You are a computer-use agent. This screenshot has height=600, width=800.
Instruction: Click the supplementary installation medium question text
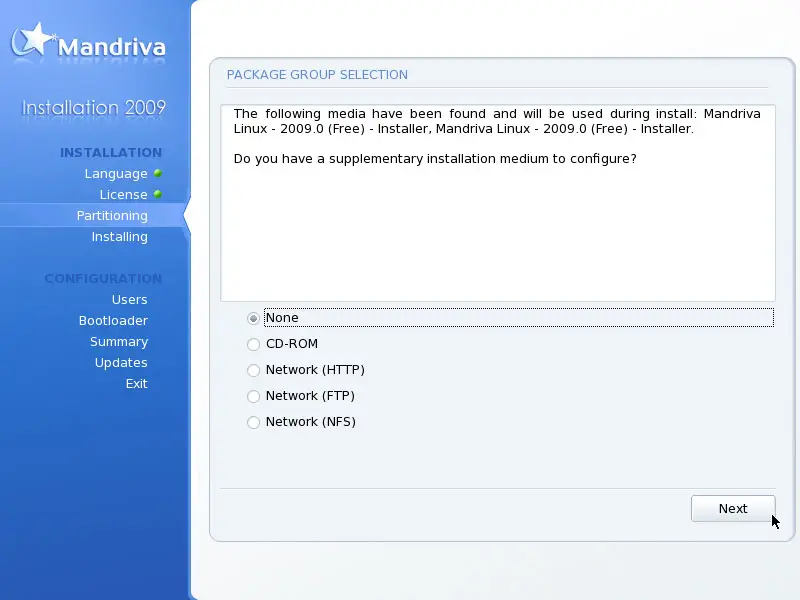click(x=435, y=159)
